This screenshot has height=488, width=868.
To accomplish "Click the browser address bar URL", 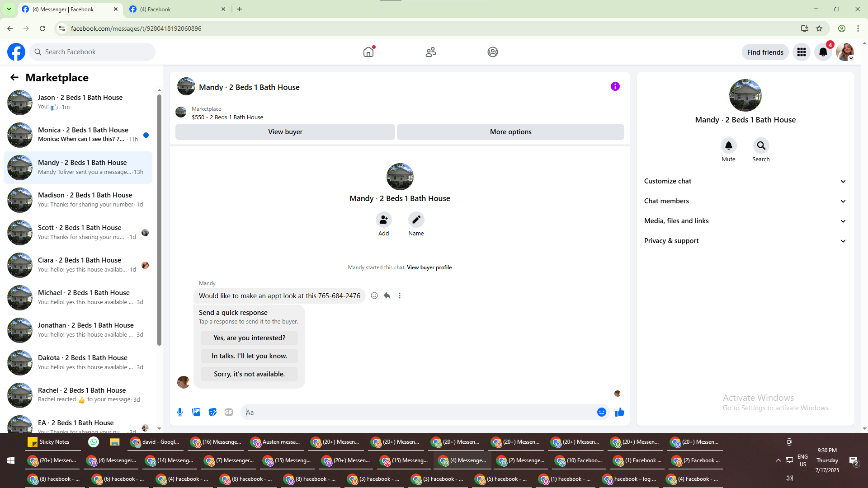I will point(136,28).
